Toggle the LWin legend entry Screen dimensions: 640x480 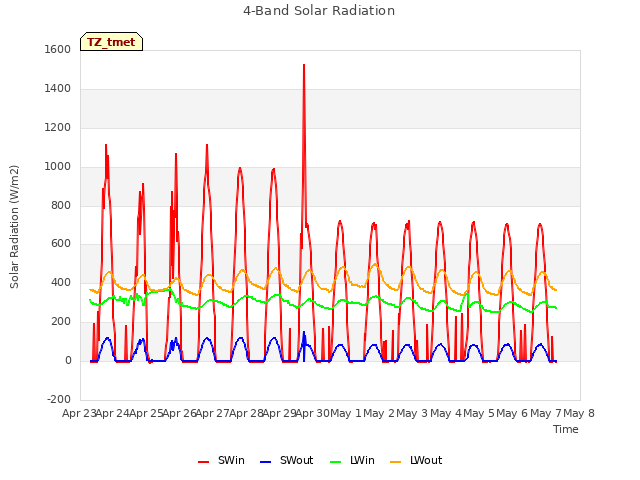352,460
